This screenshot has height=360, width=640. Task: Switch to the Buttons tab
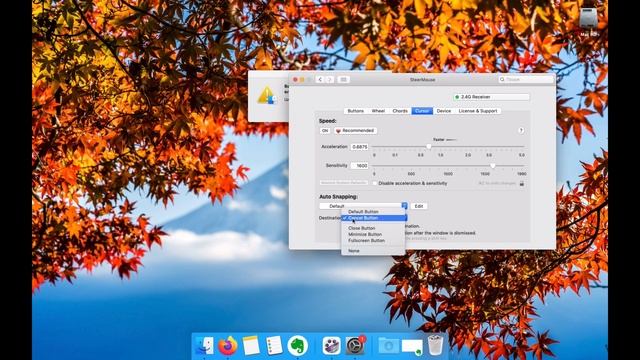[356, 111]
